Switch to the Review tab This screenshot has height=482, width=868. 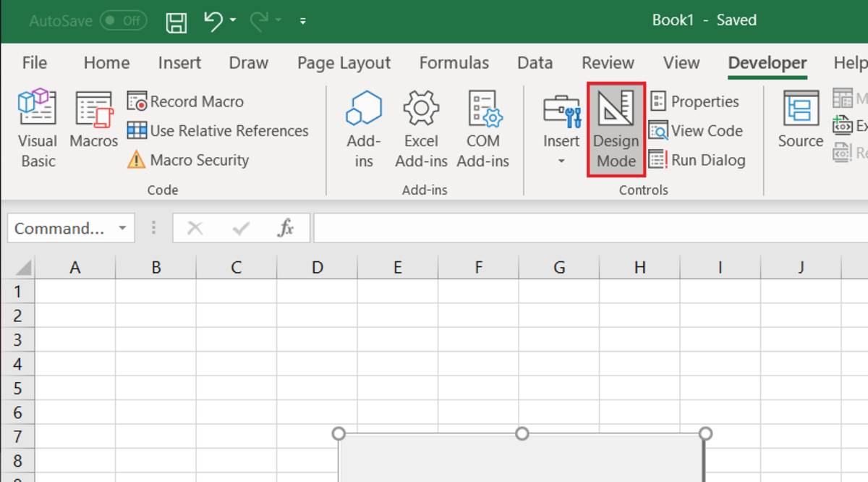pyautogui.click(x=608, y=63)
